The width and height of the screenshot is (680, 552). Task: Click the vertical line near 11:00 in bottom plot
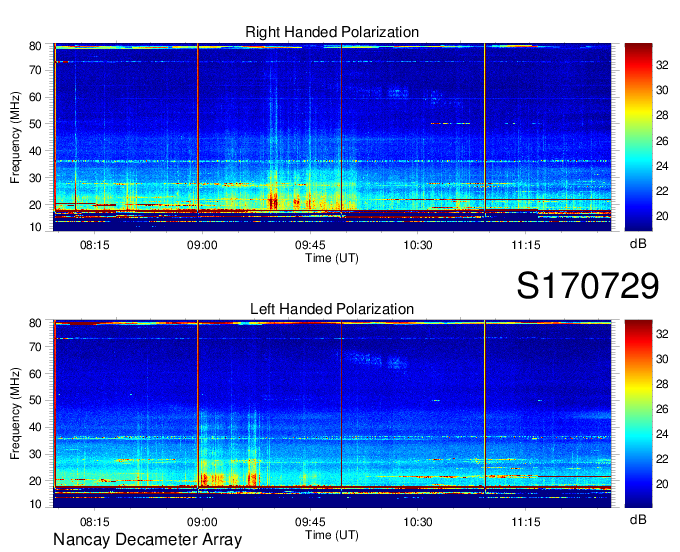click(x=484, y=405)
